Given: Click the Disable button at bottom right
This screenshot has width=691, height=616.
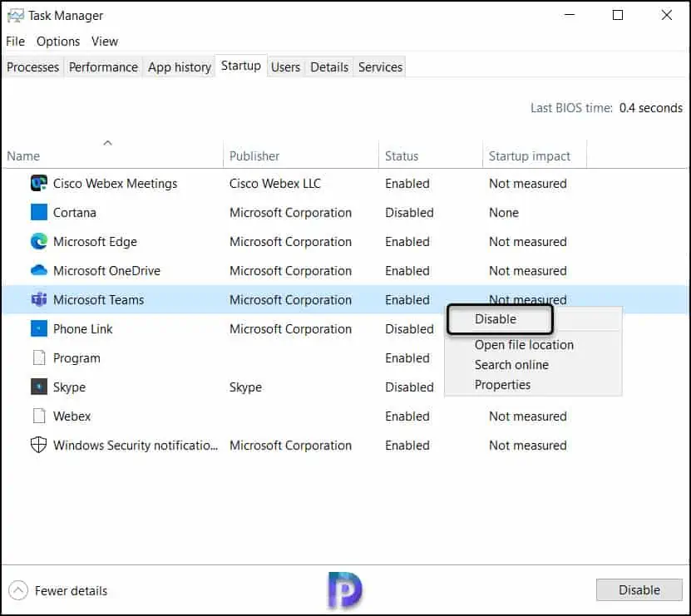Looking at the screenshot, I should coord(639,589).
